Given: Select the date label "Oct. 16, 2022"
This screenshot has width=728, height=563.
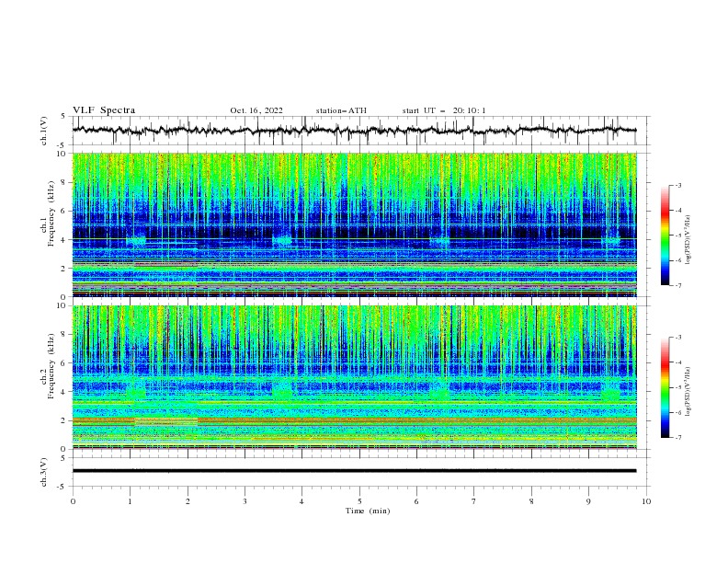Looking at the screenshot, I should point(256,110).
